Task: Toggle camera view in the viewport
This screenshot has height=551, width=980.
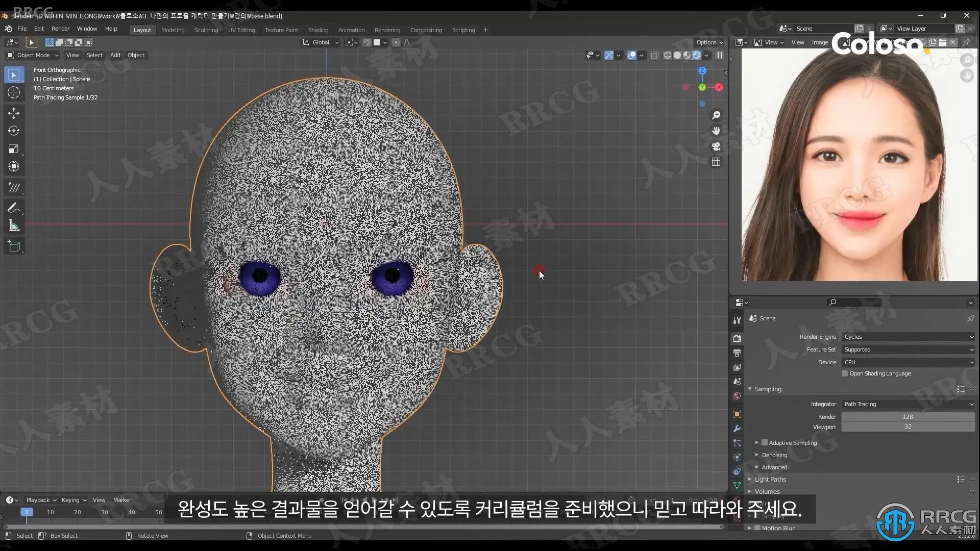Action: 716,146
